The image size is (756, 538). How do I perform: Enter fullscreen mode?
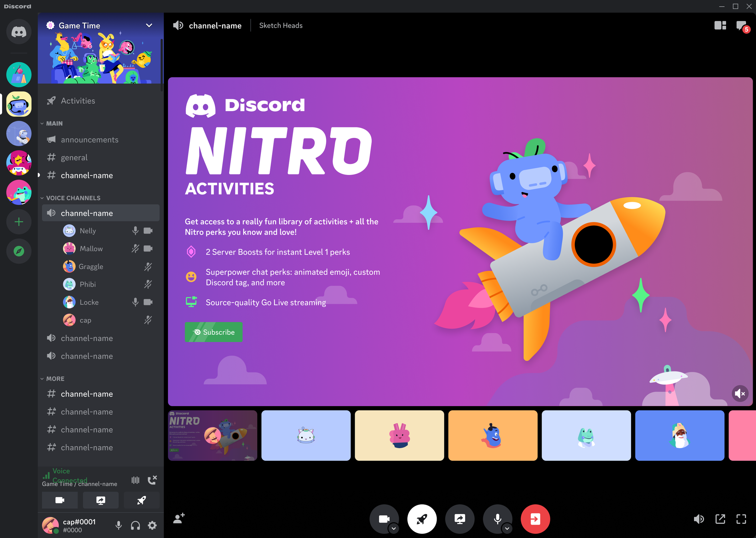741,519
